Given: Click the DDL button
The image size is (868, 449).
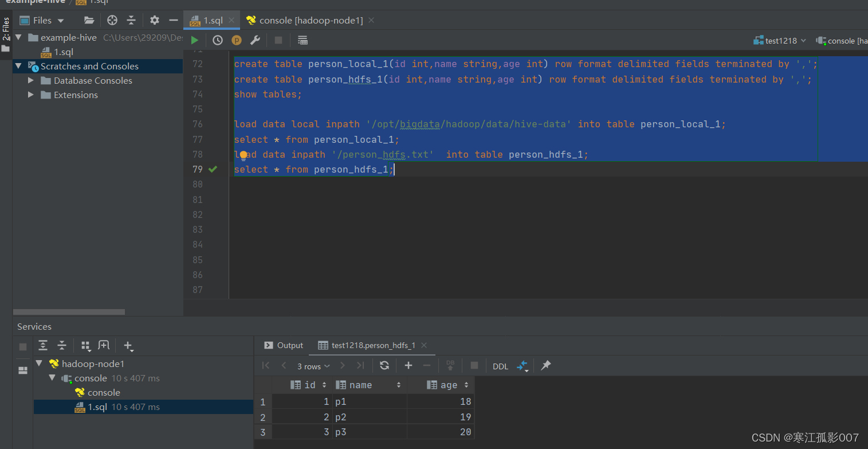Looking at the screenshot, I should (500, 366).
